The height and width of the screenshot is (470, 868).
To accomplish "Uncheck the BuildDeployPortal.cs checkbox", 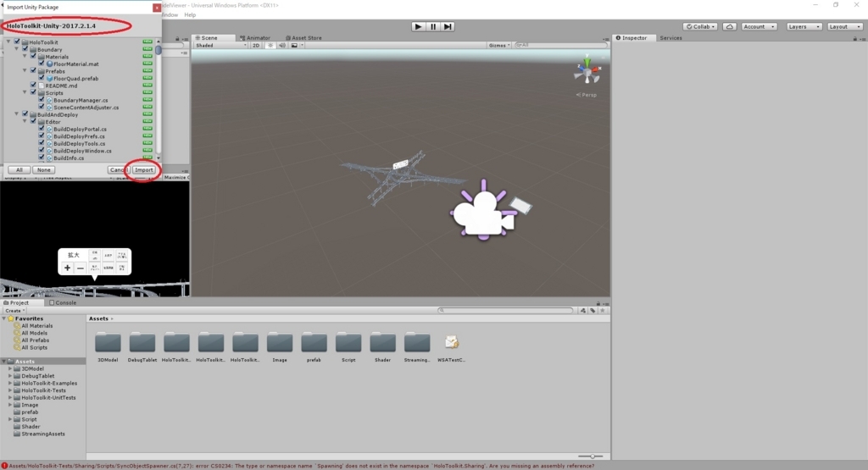I will point(42,128).
